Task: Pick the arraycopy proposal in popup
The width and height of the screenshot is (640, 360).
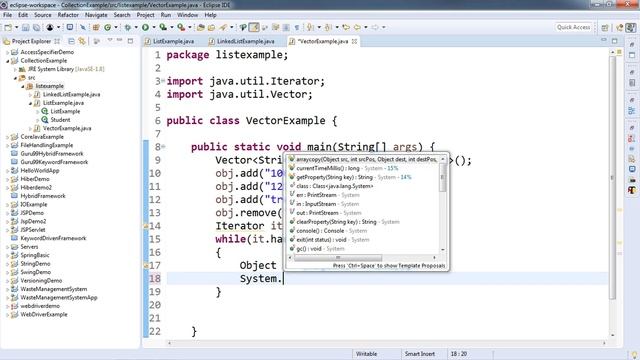Action: point(363,159)
